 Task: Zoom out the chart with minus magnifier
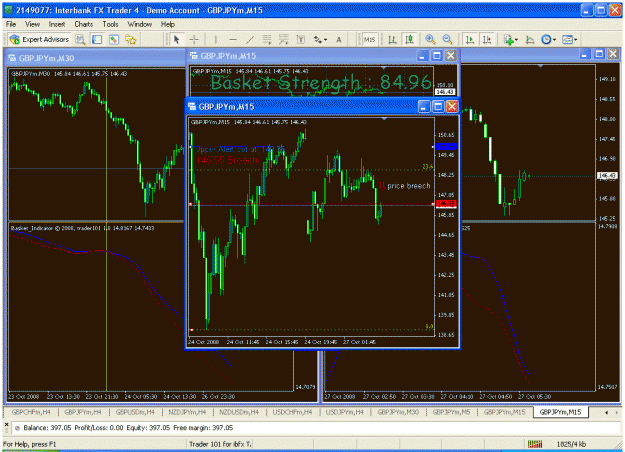[447, 39]
